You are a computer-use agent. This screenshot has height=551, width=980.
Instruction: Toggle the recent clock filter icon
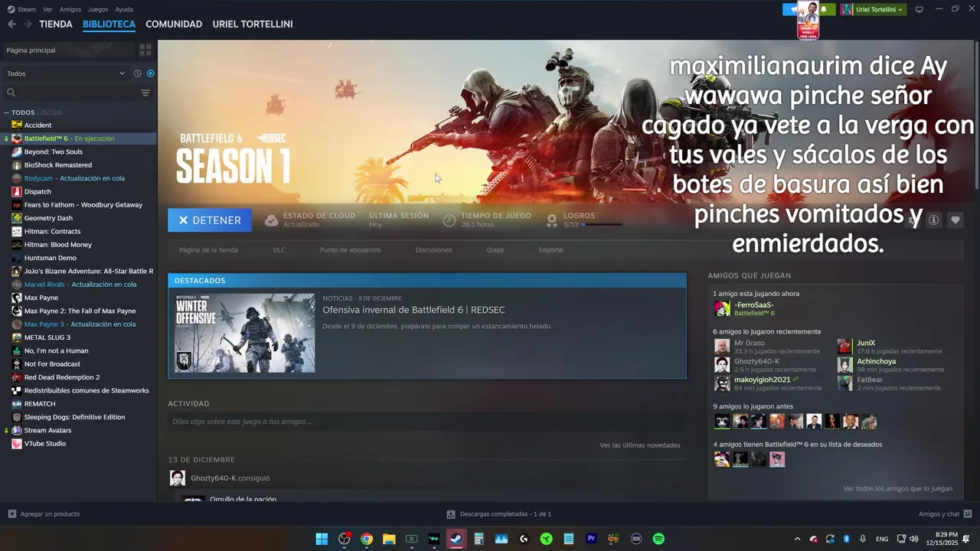[x=137, y=73]
